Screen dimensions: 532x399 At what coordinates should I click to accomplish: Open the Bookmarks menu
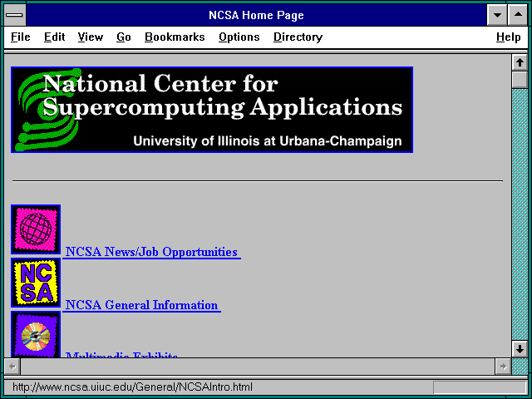(x=175, y=37)
